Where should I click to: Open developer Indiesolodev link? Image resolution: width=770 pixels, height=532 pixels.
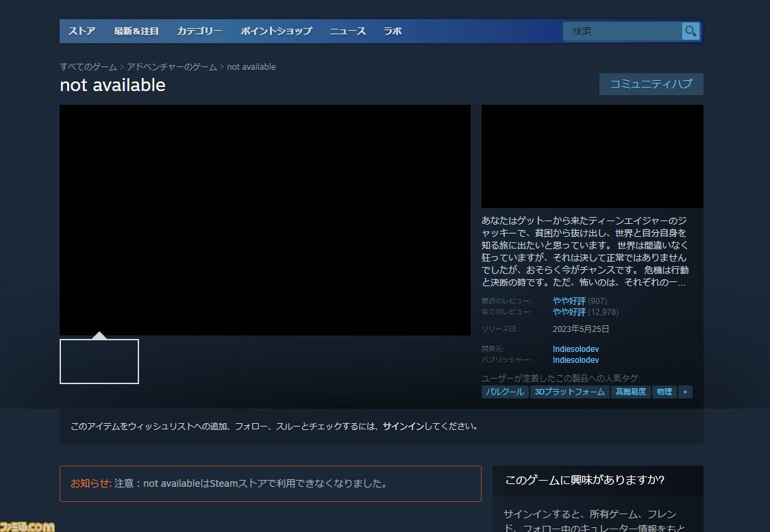click(575, 349)
